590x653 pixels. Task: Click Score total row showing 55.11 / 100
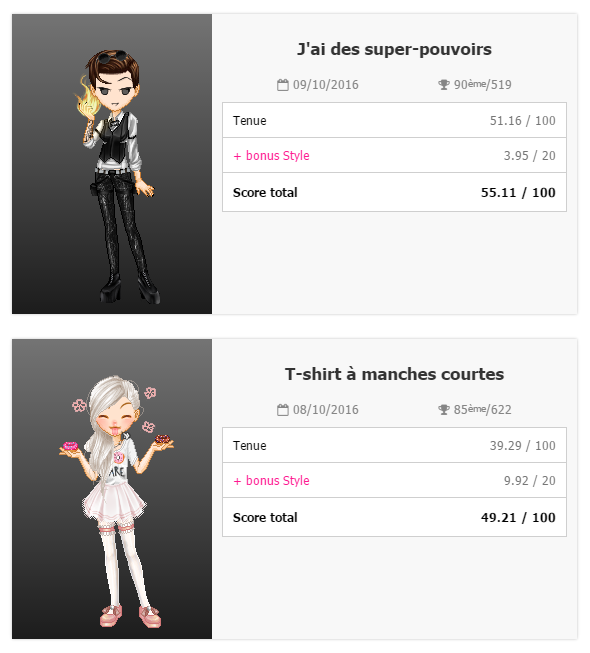394,192
